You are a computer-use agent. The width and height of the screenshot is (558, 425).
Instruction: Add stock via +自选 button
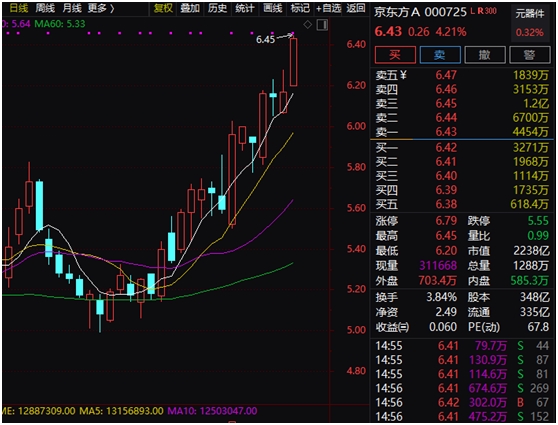click(328, 8)
